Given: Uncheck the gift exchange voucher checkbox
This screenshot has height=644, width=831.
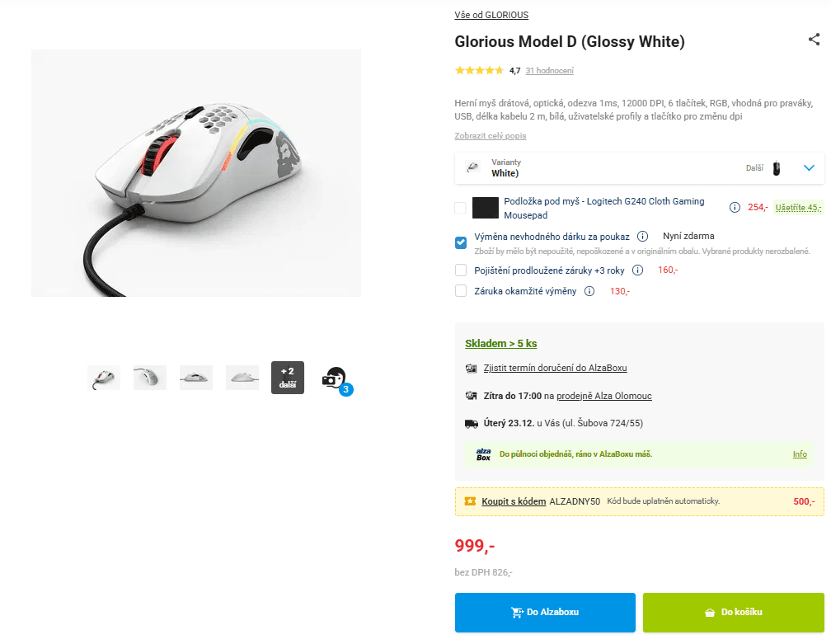Looking at the screenshot, I should [461, 242].
